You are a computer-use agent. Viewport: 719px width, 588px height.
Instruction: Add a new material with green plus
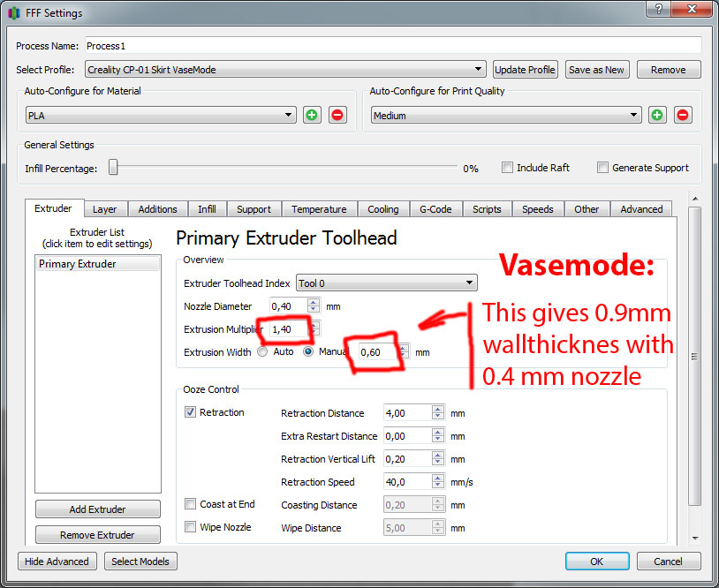point(312,115)
